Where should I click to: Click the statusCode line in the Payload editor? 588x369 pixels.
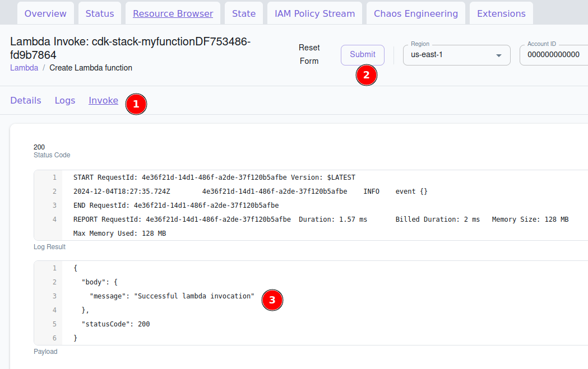point(115,324)
